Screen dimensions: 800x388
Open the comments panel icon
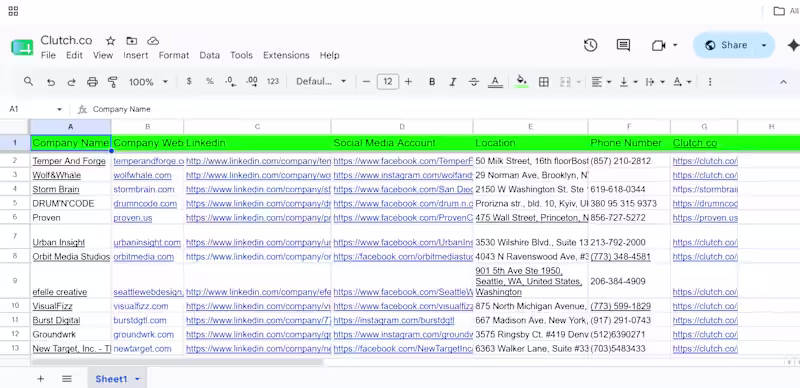(623, 45)
